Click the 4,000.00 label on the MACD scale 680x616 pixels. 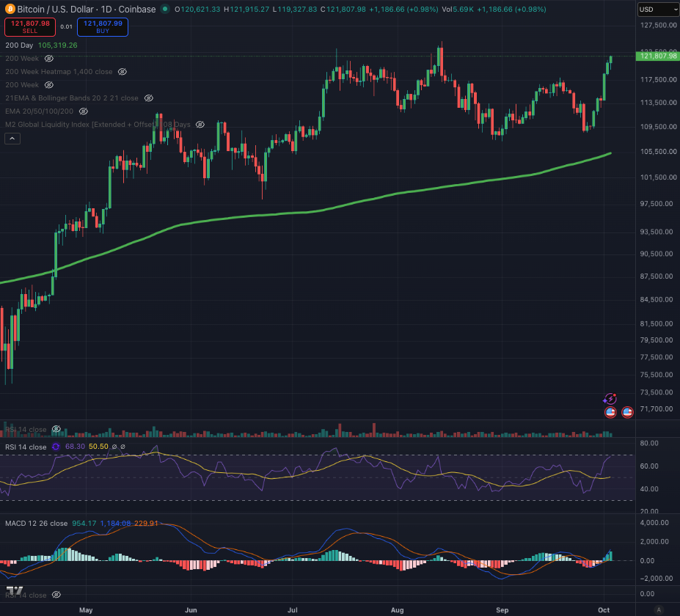point(654,522)
